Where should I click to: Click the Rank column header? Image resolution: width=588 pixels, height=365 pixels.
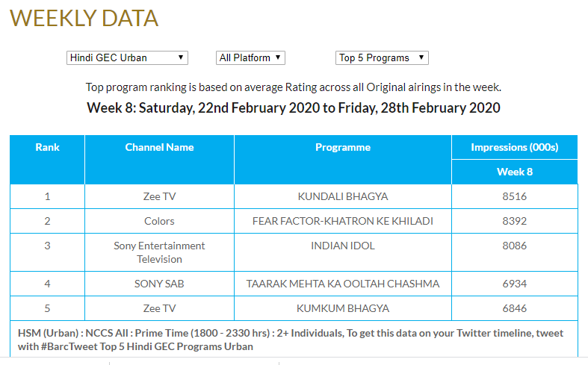[47, 160]
